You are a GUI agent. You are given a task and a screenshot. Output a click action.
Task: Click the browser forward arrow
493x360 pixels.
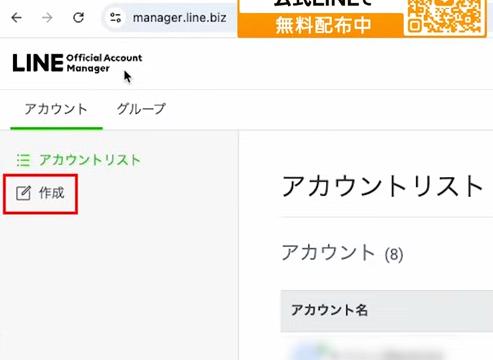click(x=47, y=17)
